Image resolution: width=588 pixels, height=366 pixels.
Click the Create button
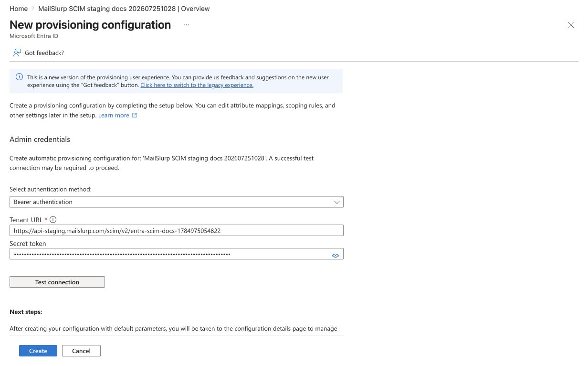(x=38, y=351)
